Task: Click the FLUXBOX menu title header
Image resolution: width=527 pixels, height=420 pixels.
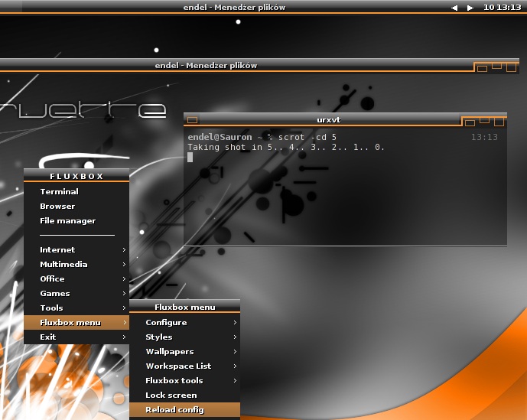Action: pyautogui.click(x=76, y=176)
